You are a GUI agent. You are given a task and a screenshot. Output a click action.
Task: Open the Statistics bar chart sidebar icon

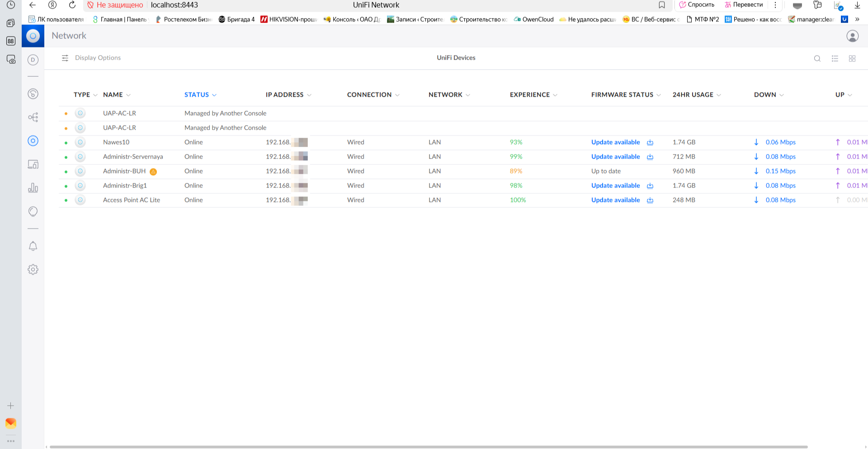coord(33,188)
